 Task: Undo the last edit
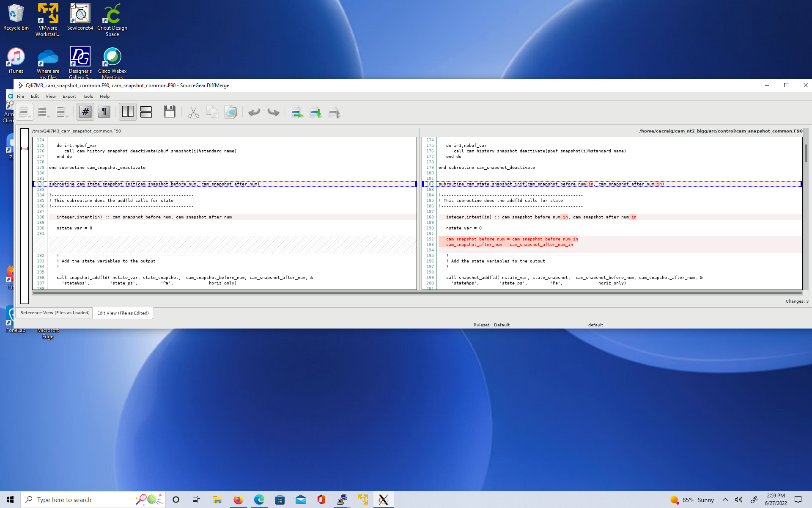[x=254, y=112]
